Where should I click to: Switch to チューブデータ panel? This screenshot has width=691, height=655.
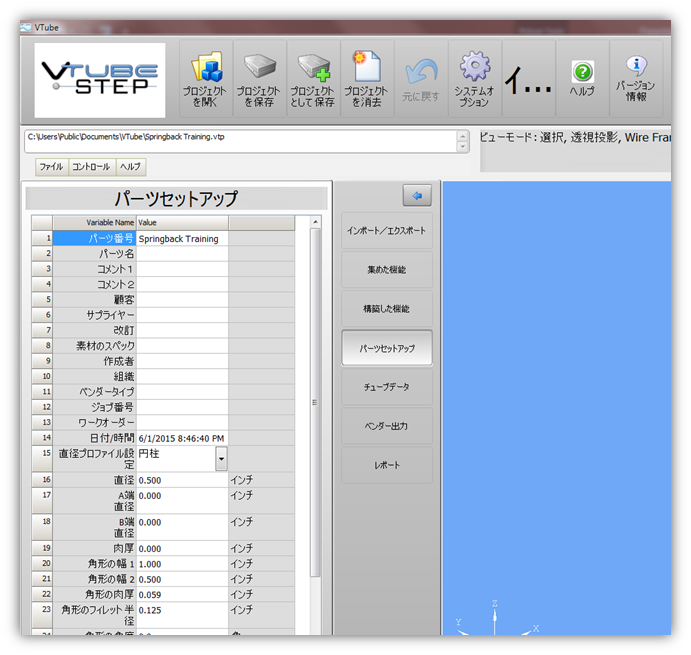pos(387,387)
